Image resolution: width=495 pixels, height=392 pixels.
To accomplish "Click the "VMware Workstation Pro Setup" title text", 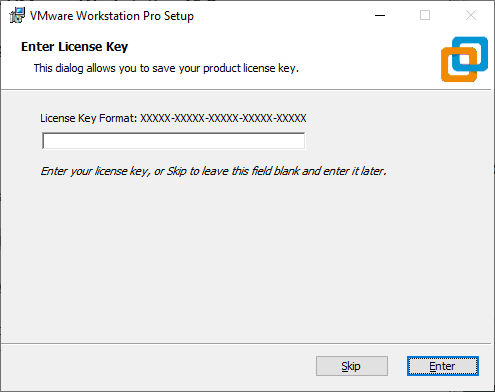I will (112, 16).
